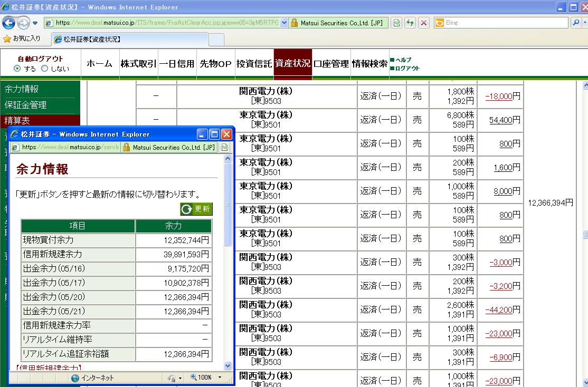This screenshot has width=588, height=387.
Task: Click the security lock icon for Matsui Securities
Action: click(x=295, y=23)
